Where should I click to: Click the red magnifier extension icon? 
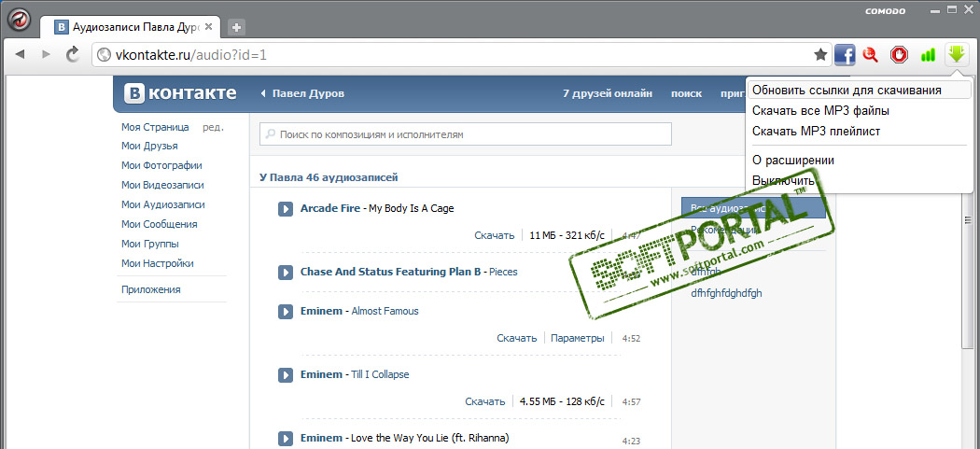point(870,55)
